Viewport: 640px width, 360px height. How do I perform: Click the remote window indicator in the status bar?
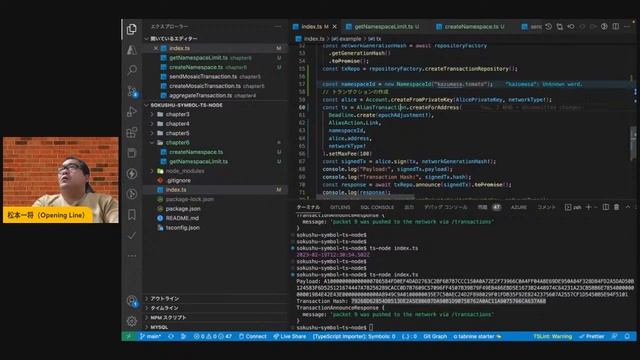click(129, 337)
